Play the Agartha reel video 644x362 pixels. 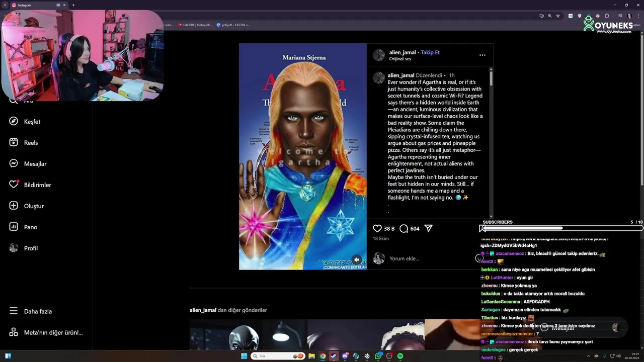[303, 156]
